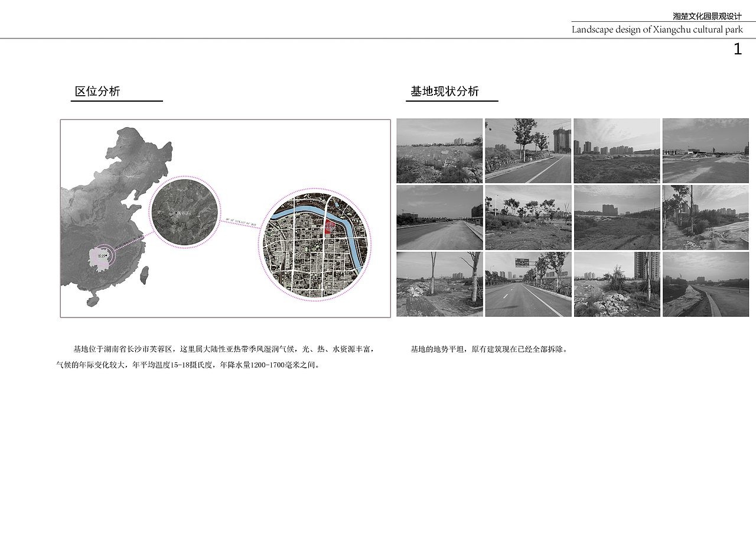
Task: Open photo of open paved area with low building
Action: point(705,151)
